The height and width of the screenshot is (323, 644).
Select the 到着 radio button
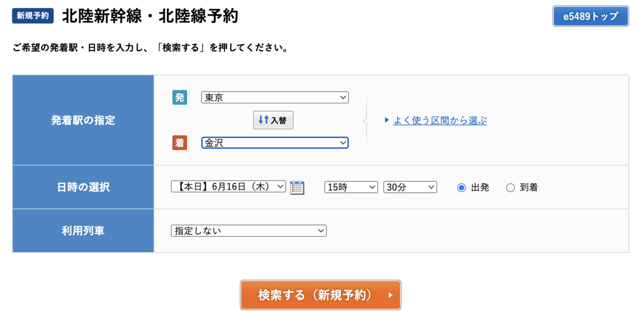pos(510,188)
